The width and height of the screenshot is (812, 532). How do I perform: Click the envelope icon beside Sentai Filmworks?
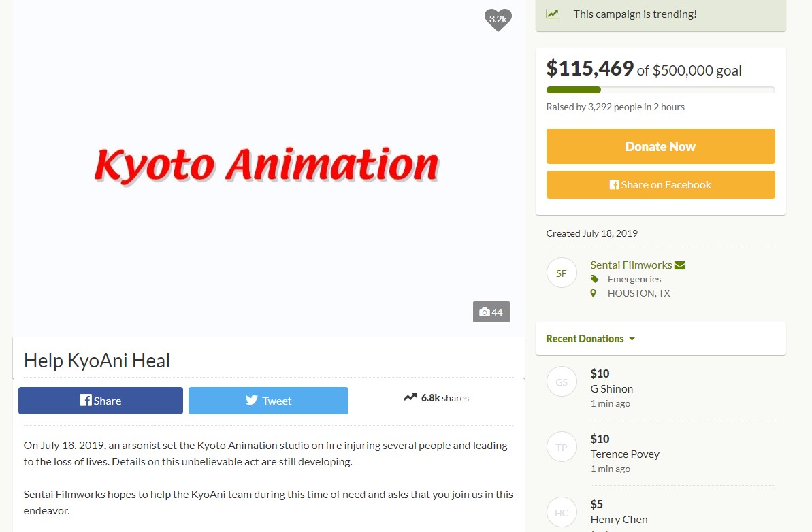(680, 265)
